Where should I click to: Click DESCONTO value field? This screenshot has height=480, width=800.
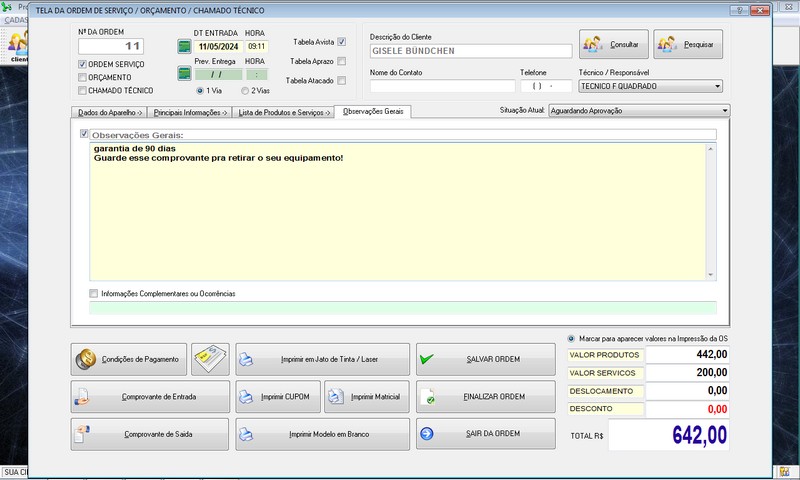(688, 409)
